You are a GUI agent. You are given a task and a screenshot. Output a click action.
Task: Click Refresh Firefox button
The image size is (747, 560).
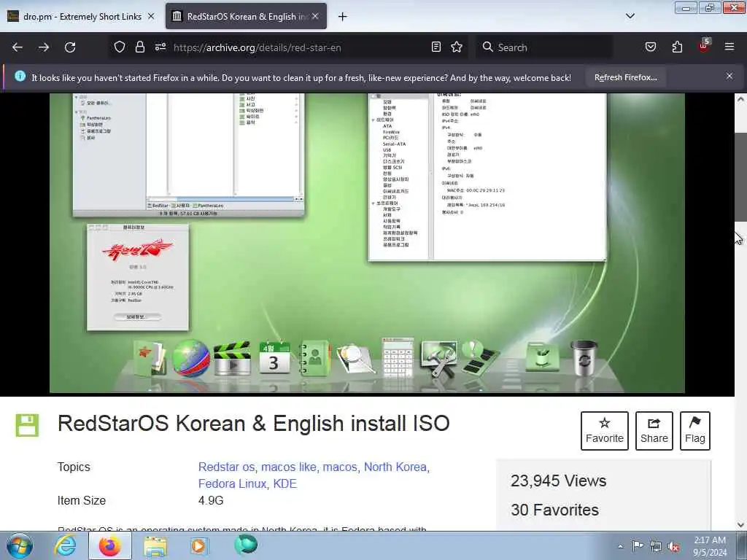coord(625,77)
